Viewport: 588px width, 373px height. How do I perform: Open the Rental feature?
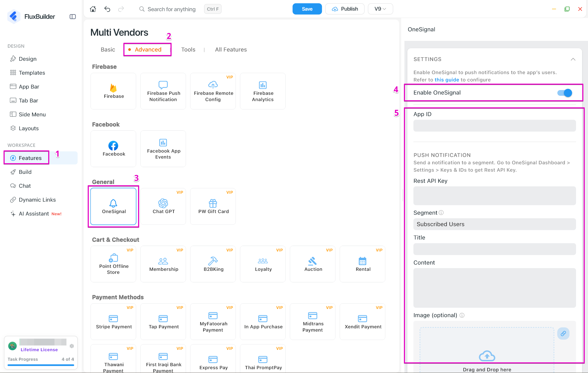tap(362, 264)
